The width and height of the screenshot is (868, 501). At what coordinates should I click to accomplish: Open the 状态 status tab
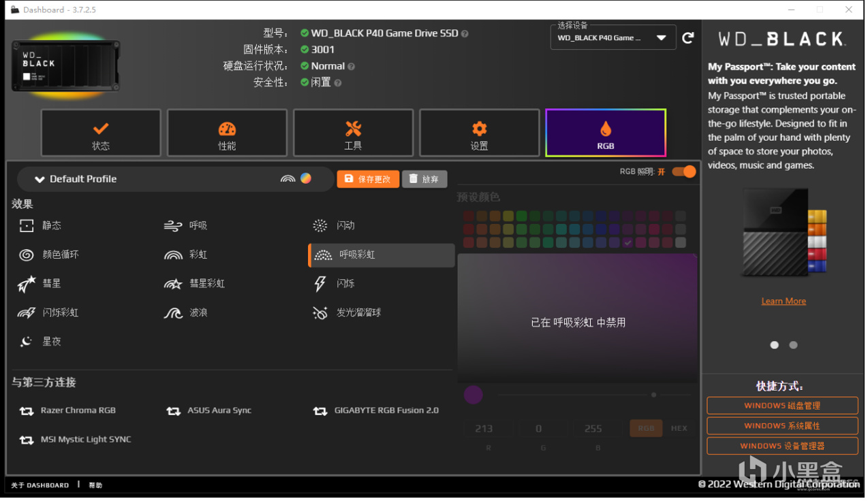click(x=101, y=133)
